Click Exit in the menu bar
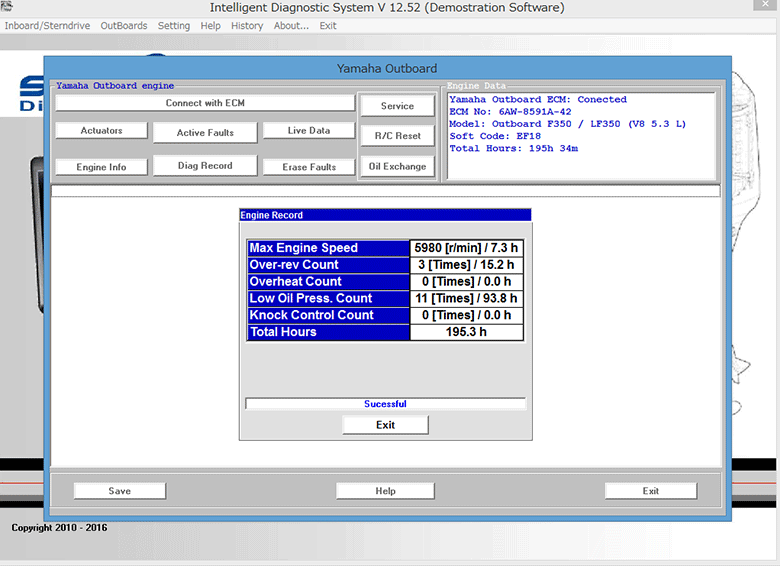Image resolution: width=780 pixels, height=566 pixels. (328, 26)
